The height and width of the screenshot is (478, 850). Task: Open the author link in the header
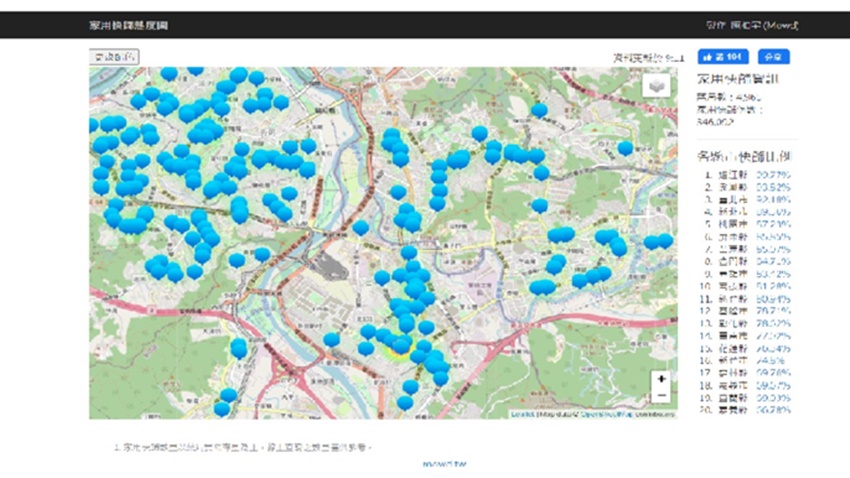coord(766,25)
